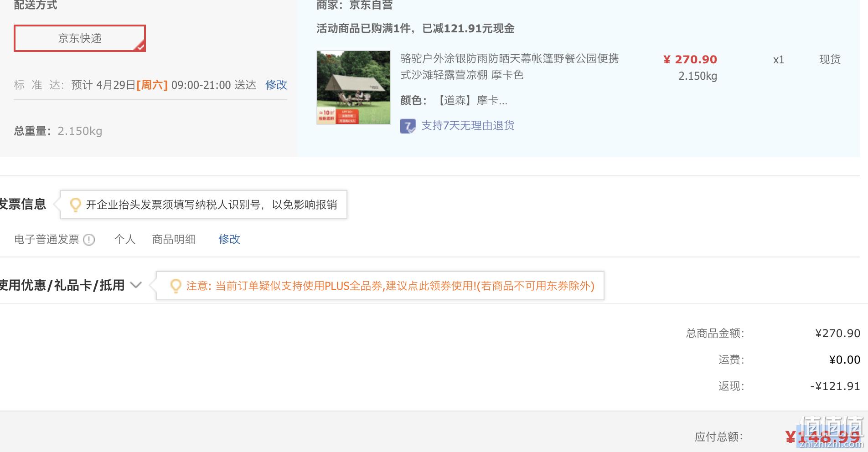Click the info icon beside 电子普通发票

pos(89,240)
